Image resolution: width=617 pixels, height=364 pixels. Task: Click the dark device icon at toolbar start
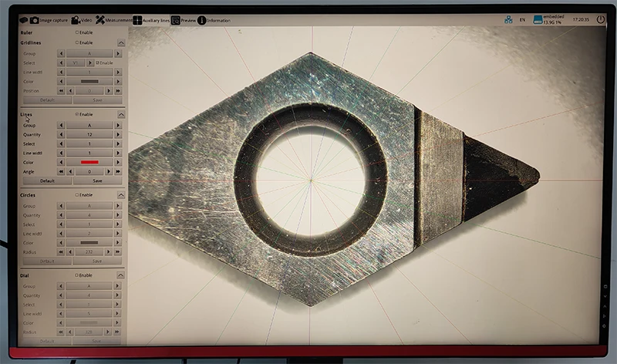24,20
